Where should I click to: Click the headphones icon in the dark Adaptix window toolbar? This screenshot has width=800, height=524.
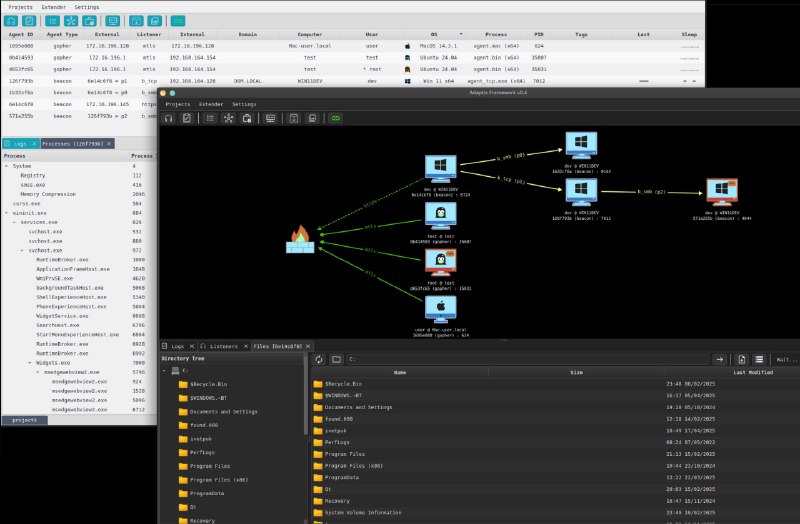pyautogui.click(x=168, y=118)
